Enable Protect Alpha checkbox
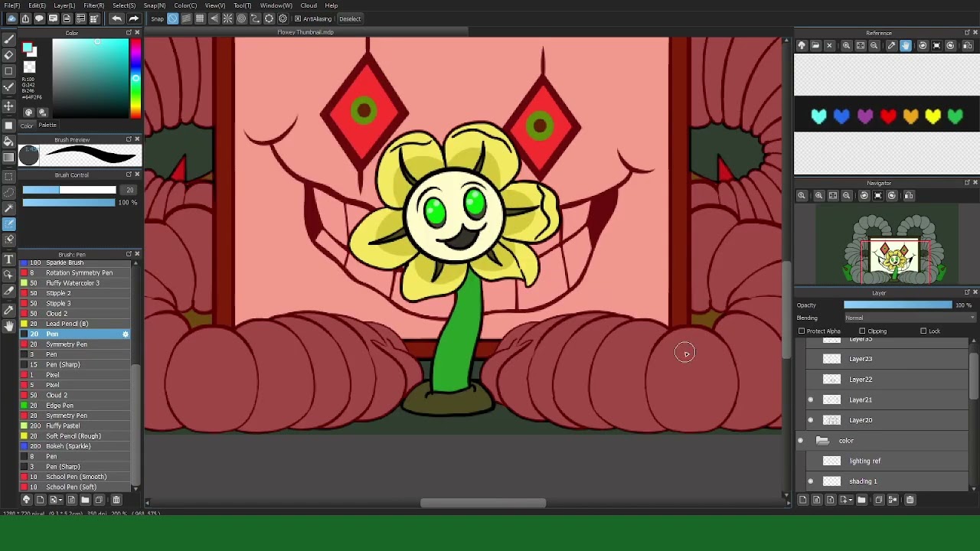Viewport: 980px width, 551px height. pos(802,331)
